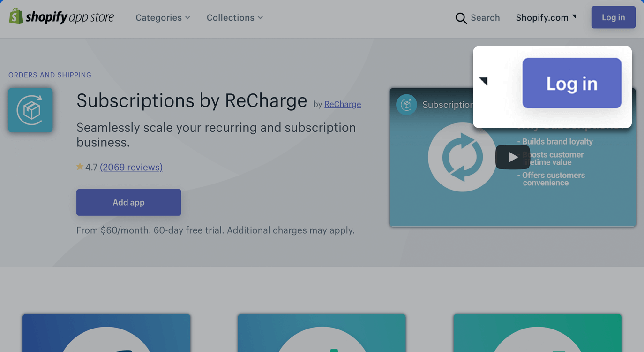Click the Subscriptions by ReCharge title
Viewport: 644px width, 352px height.
[192, 100]
